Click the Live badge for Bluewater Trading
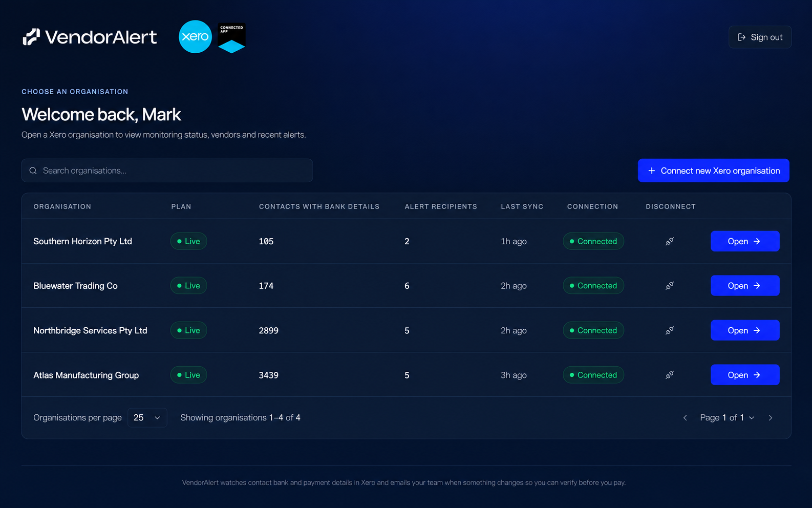 click(188, 286)
